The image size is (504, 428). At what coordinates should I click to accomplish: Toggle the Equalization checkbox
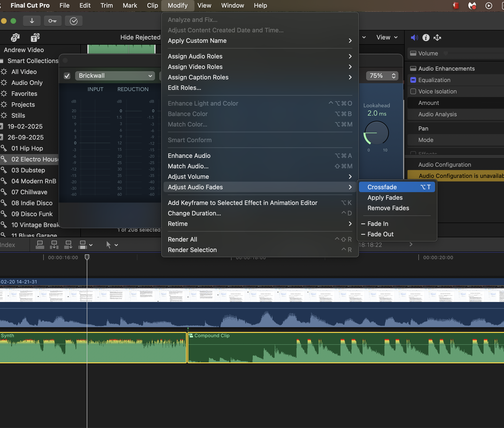413,80
